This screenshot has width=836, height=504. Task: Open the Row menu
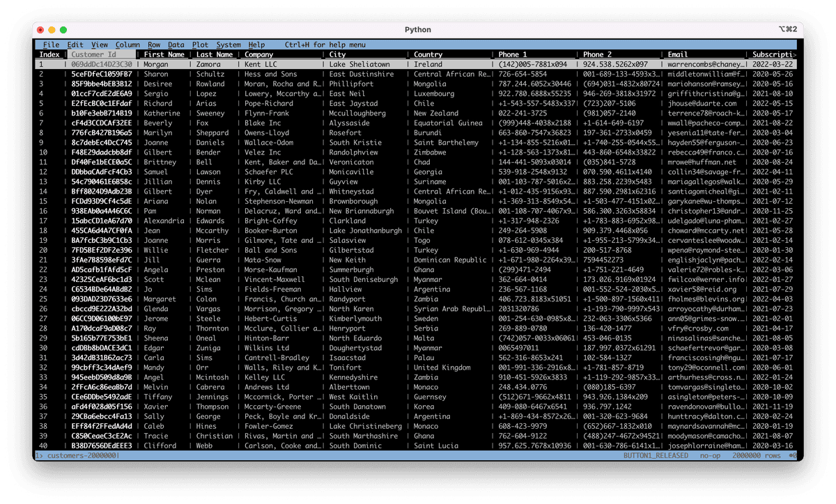click(154, 45)
